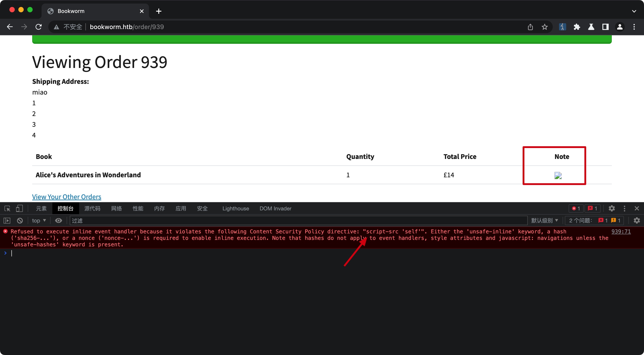Click the inspect element picker icon
The image size is (644, 355).
7,208
